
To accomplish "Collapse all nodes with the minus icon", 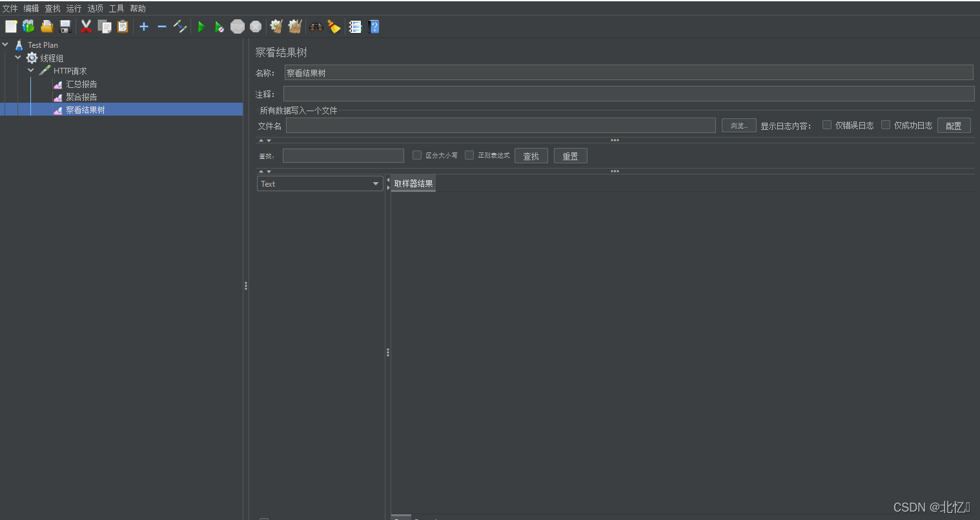I will pos(162,26).
